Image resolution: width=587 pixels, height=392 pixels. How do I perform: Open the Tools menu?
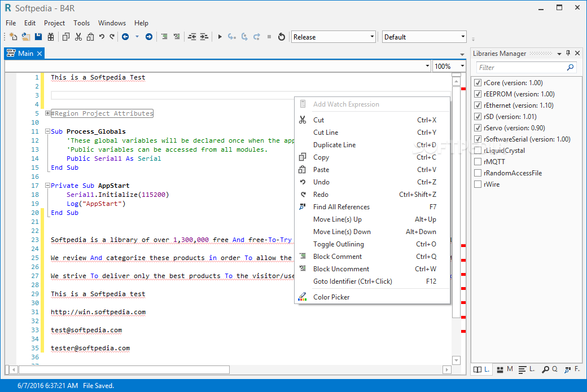click(82, 23)
